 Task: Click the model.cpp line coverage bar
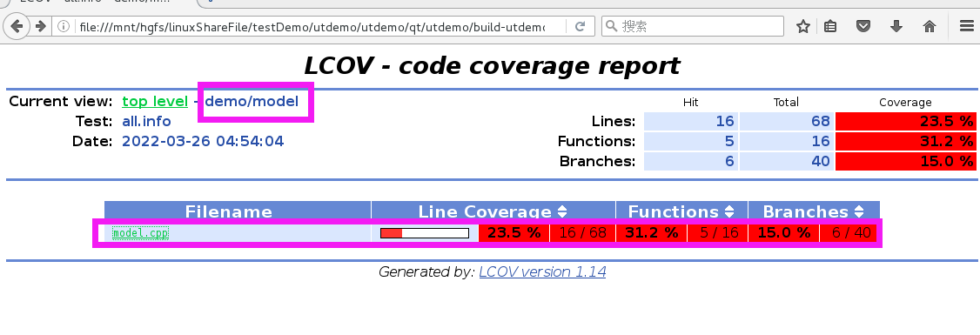pos(425,233)
